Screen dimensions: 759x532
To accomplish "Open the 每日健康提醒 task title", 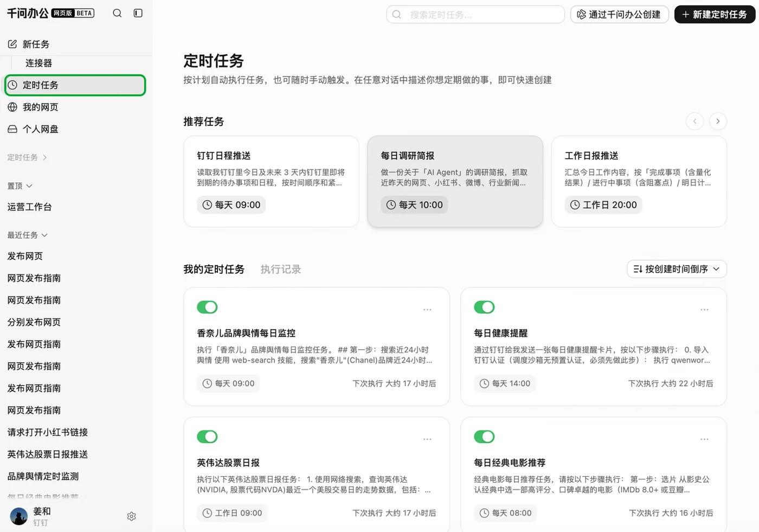I will [501, 333].
